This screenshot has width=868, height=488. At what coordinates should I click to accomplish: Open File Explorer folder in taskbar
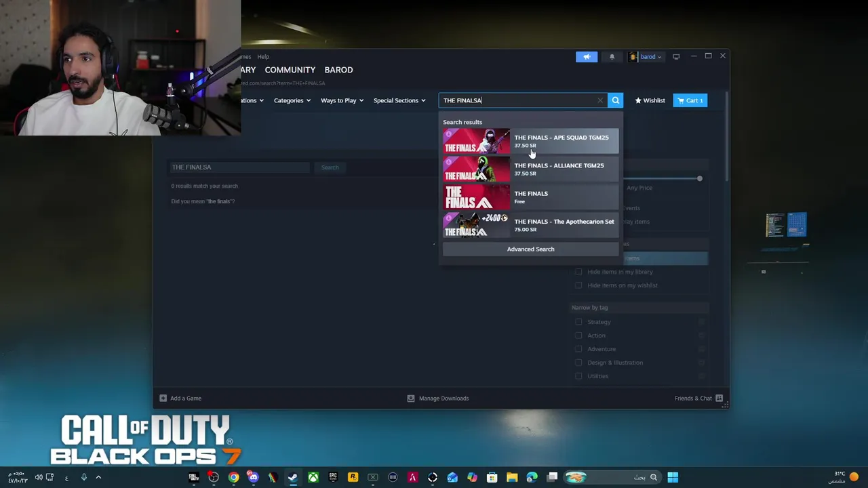click(x=512, y=477)
